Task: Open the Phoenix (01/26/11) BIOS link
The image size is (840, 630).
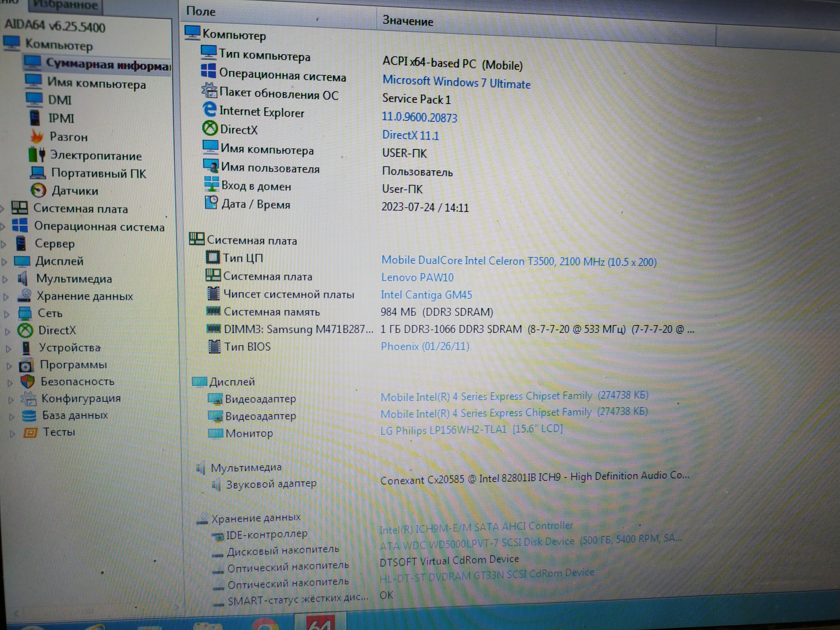Action: tap(425, 346)
